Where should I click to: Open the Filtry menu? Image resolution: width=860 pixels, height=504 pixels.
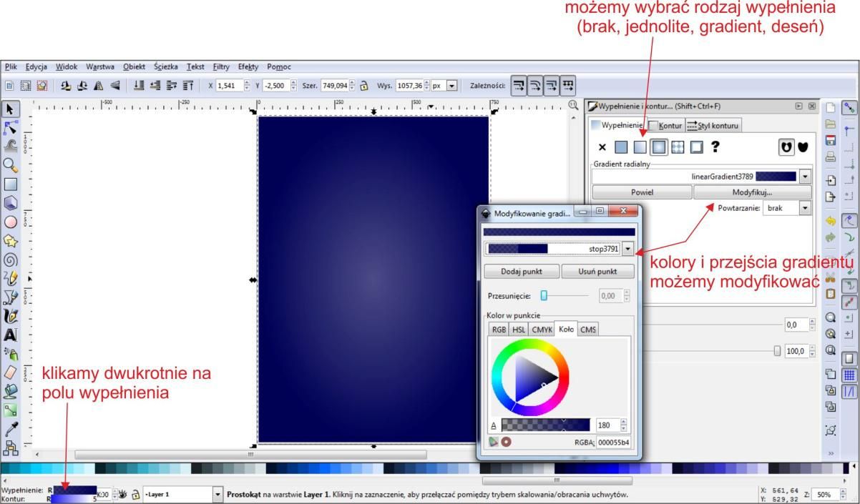[220, 66]
